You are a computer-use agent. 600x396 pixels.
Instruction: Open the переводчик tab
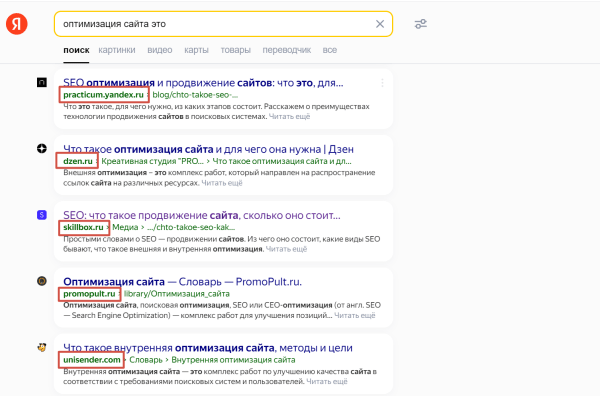tap(287, 50)
